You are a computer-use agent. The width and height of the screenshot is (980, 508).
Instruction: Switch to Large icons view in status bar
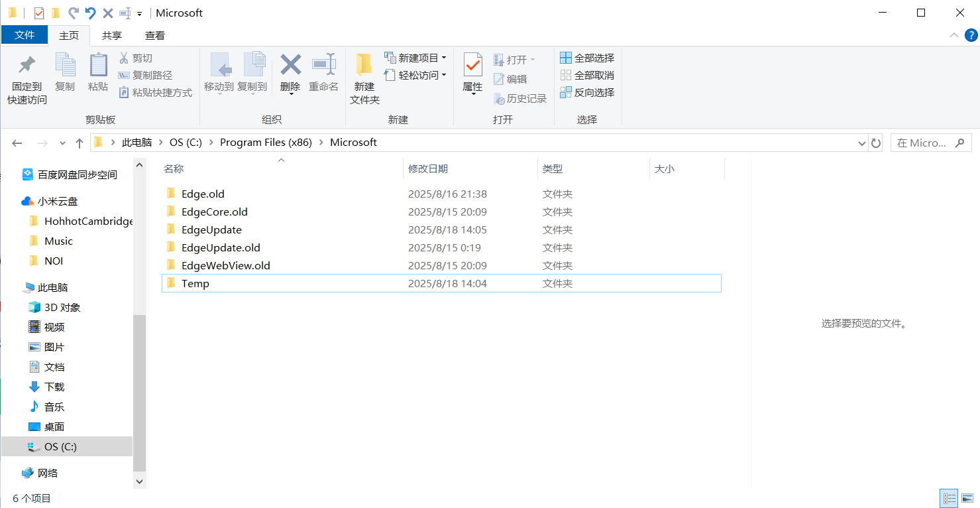coord(967,498)
